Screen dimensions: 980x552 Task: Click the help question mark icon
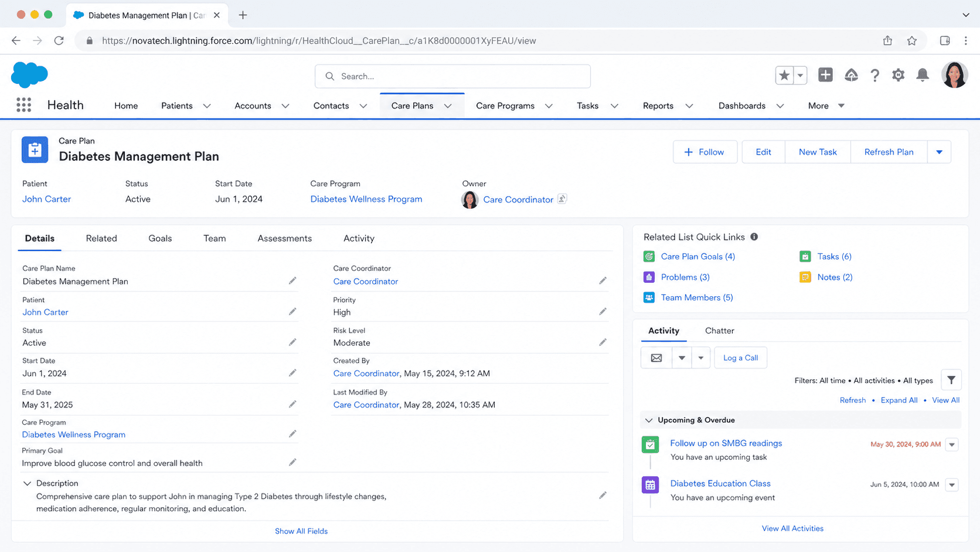874,75
